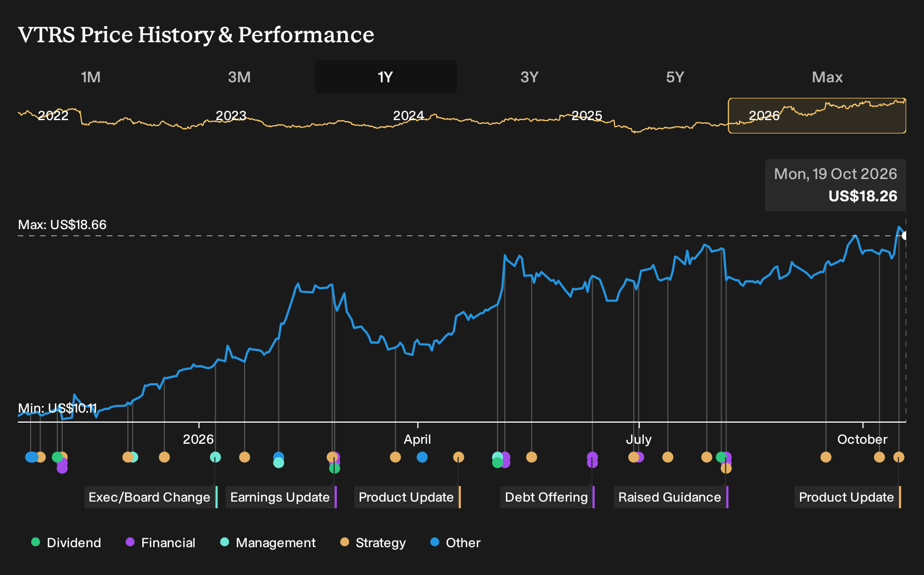Click the US$18.26 price tooltip
Image resolution: width=924 pixels, height=575 pixels.
[x=836, y=185]
